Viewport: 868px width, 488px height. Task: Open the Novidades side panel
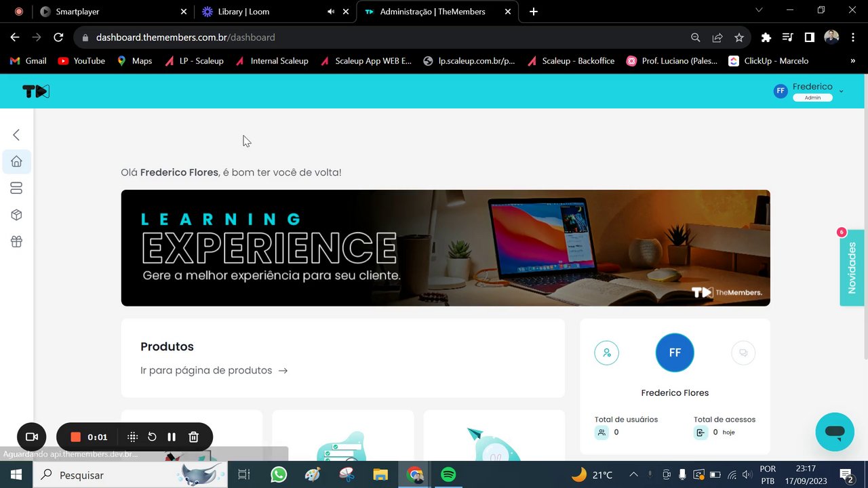pyautogui.click(x=852, y=268)
